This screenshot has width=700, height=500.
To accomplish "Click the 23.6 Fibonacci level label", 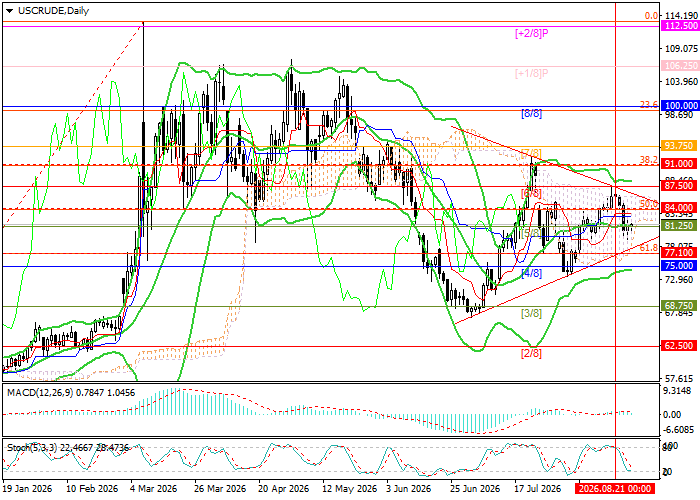I will [649, 104].
